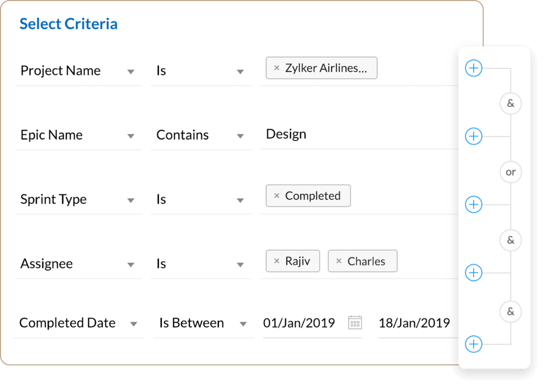Remove the Charles assignee tag
Screen dimensions: 549x392
339,261
